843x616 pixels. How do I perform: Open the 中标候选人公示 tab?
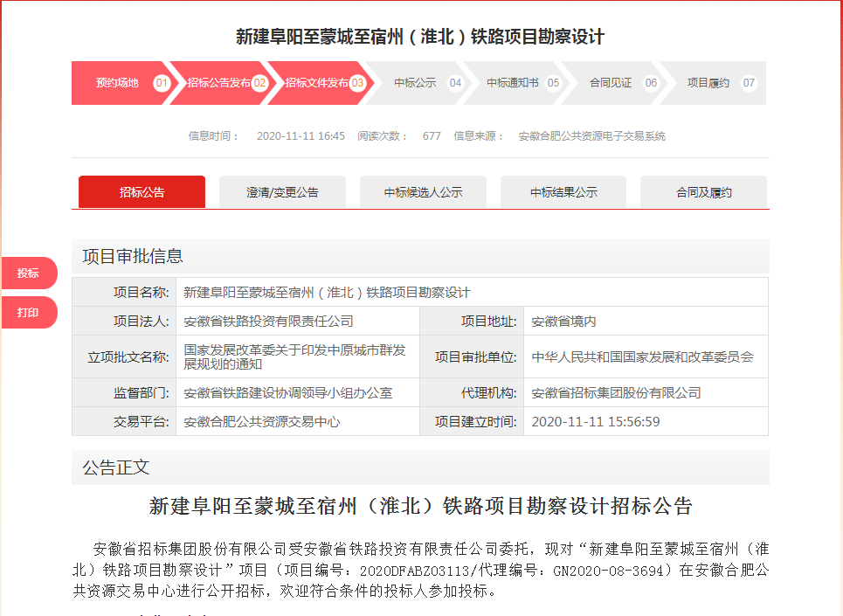[x=423, y=192]
